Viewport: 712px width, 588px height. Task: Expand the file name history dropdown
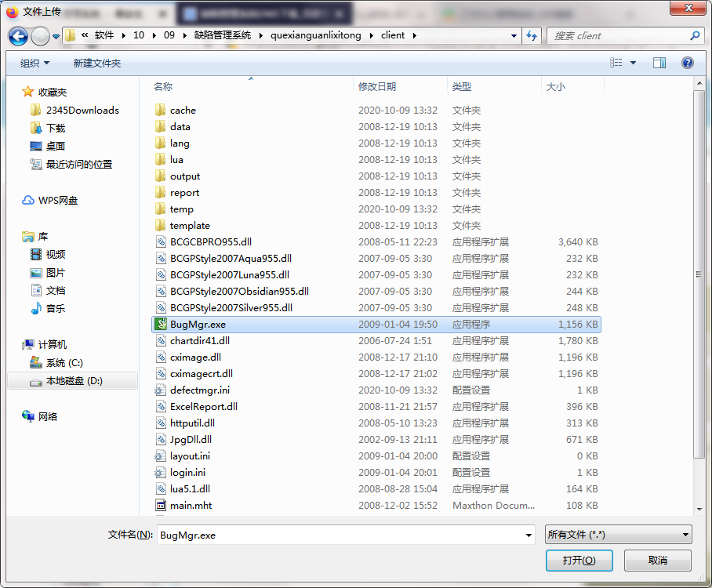pos(529,535)
